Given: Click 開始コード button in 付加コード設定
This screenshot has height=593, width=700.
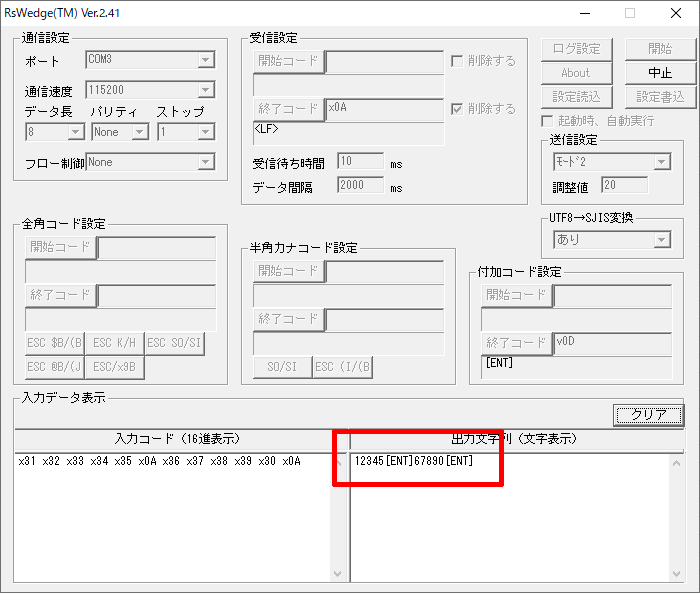Looking at the screenshot, I should pos(517,296).
